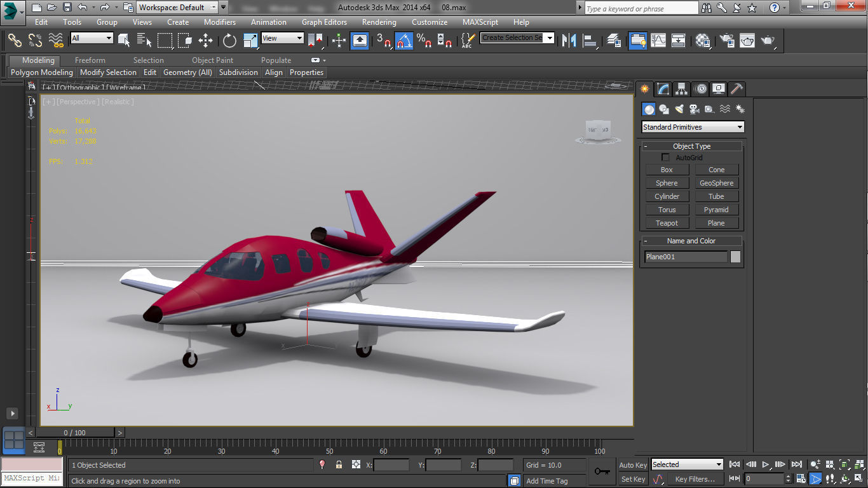Click Render Production teapot
Viewport: 868px width, 488px height.
pyautogui.click(x=768, y=41)
